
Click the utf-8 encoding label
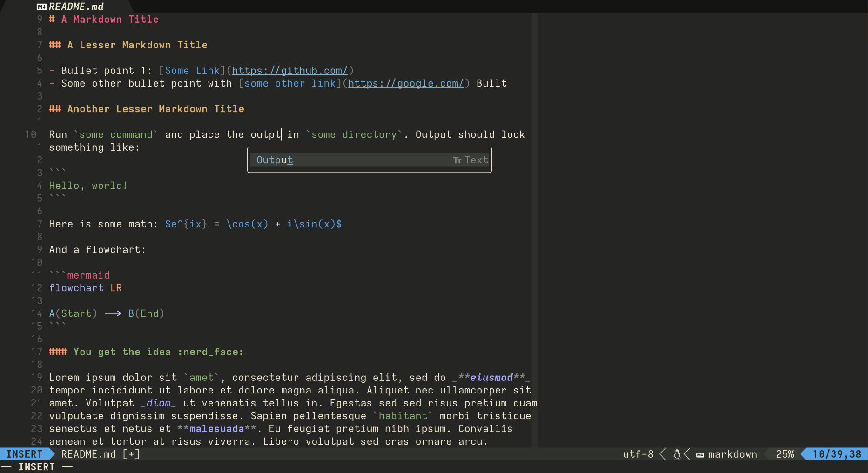pyautogui.click(x=638, y=454)
